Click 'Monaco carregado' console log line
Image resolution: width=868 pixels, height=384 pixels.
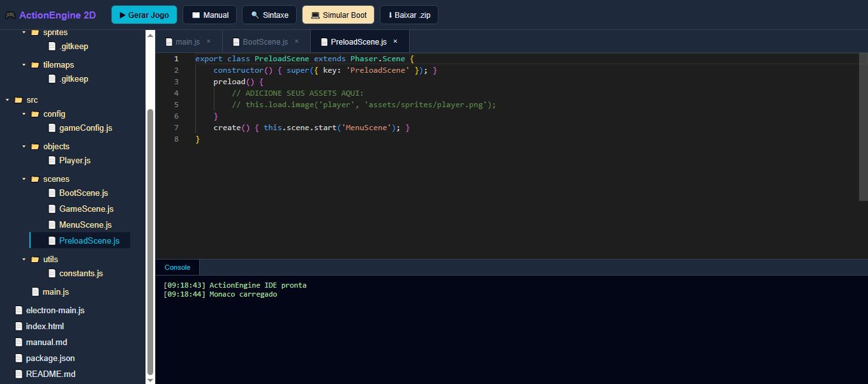(220, 294)
